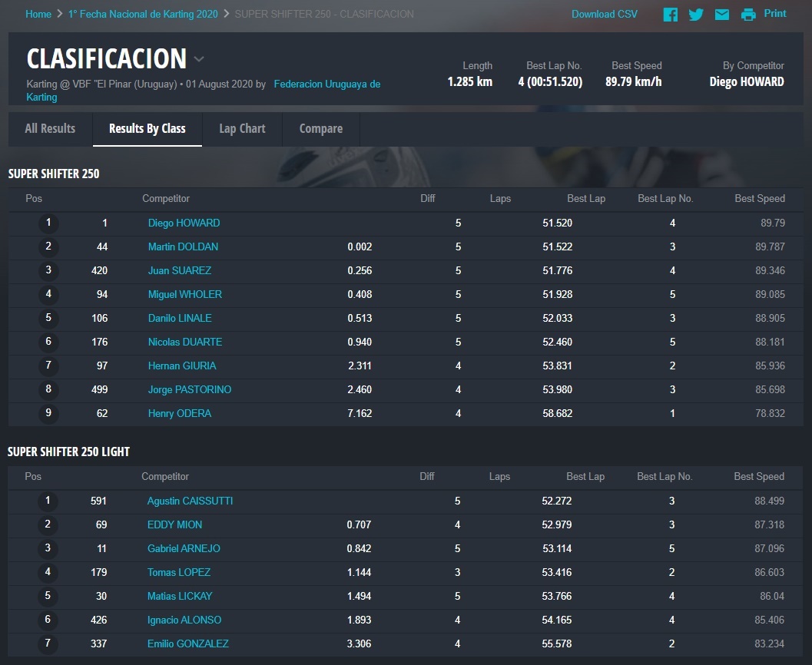This screenshot has height=665, width=812.
Task: Click position 1 badge for Diego HOWARD
Action: 48,223
